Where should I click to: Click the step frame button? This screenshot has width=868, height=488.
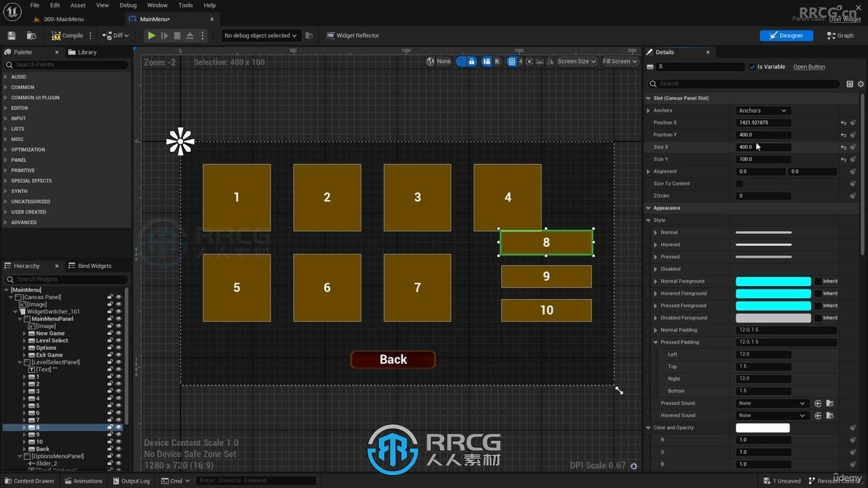(164, 35)
